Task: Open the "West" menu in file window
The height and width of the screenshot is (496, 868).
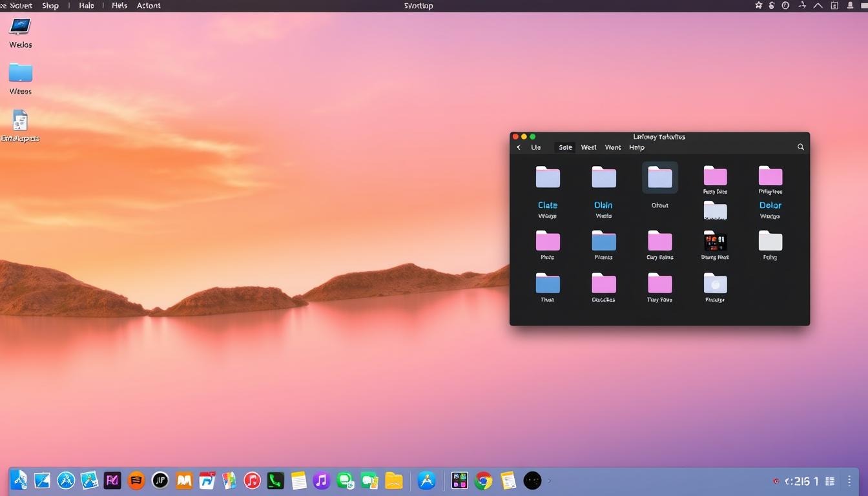Action: pyautogui.click(x=588, y=147)
